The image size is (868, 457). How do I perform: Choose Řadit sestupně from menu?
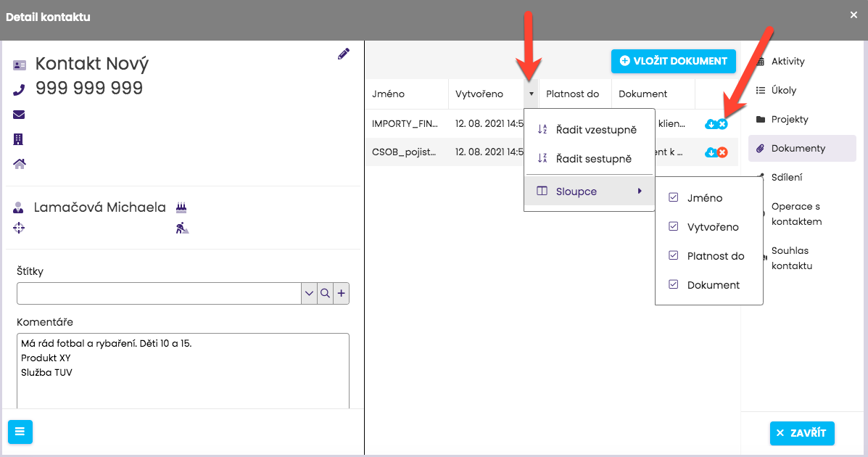[x=593, y=159]
